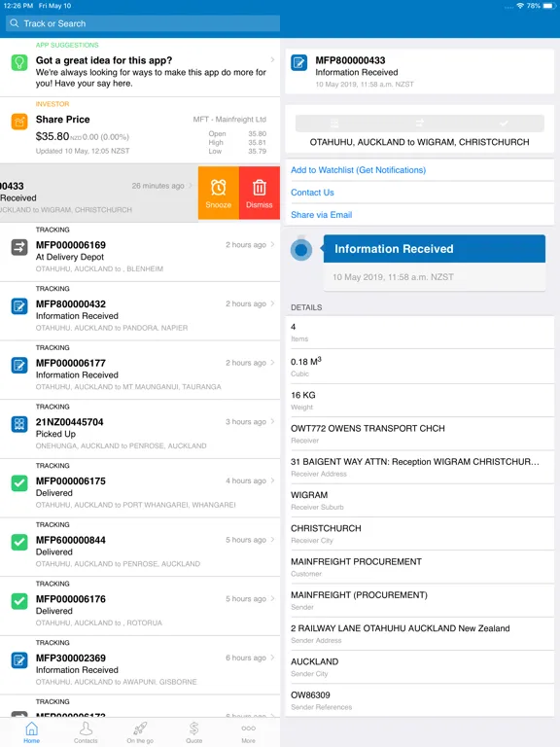Click MAINFREIGHT (PROCUREMENT) sender row
Screen dimensions: 560x747
420,600
